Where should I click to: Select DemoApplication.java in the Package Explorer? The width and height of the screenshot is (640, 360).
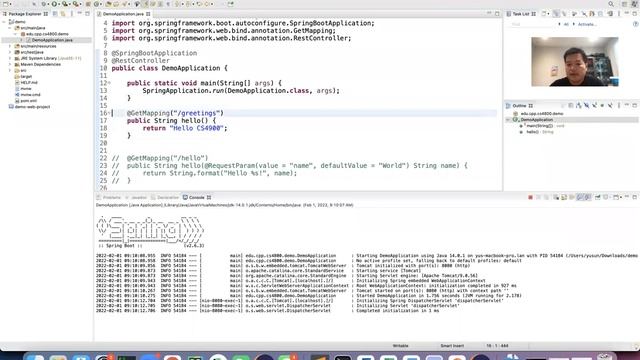point(52,40)
